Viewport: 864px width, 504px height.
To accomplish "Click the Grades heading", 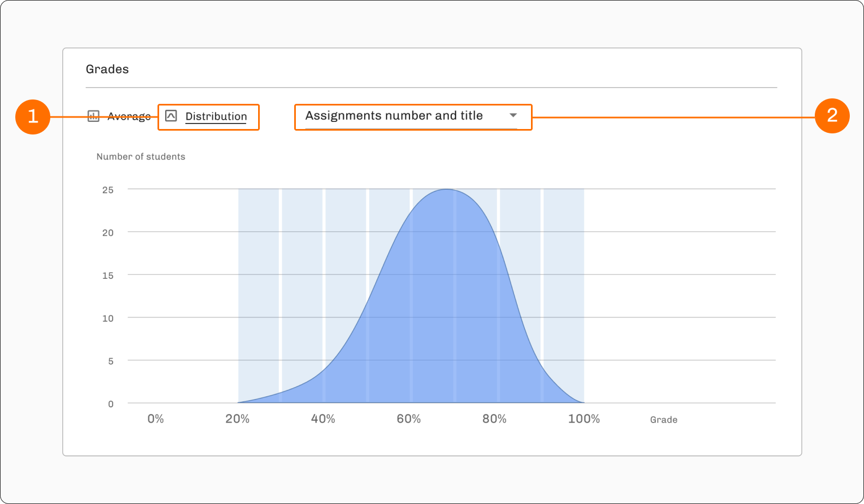I will [107, 69].
